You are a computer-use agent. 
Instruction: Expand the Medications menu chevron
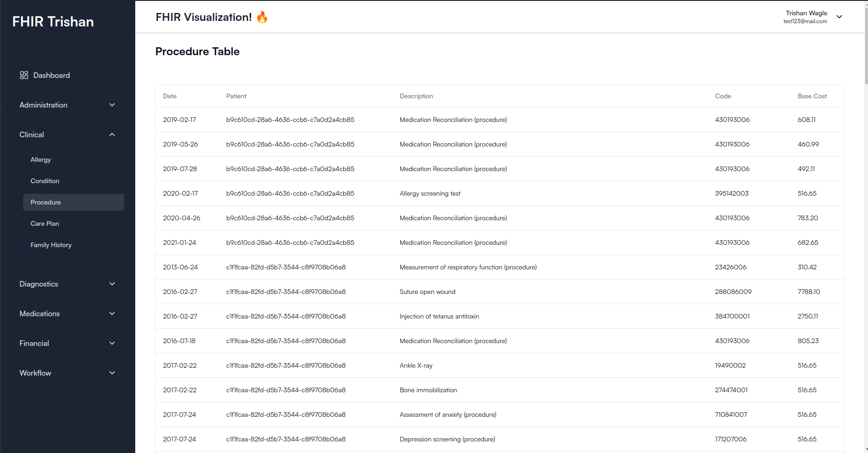pos(112,313)
